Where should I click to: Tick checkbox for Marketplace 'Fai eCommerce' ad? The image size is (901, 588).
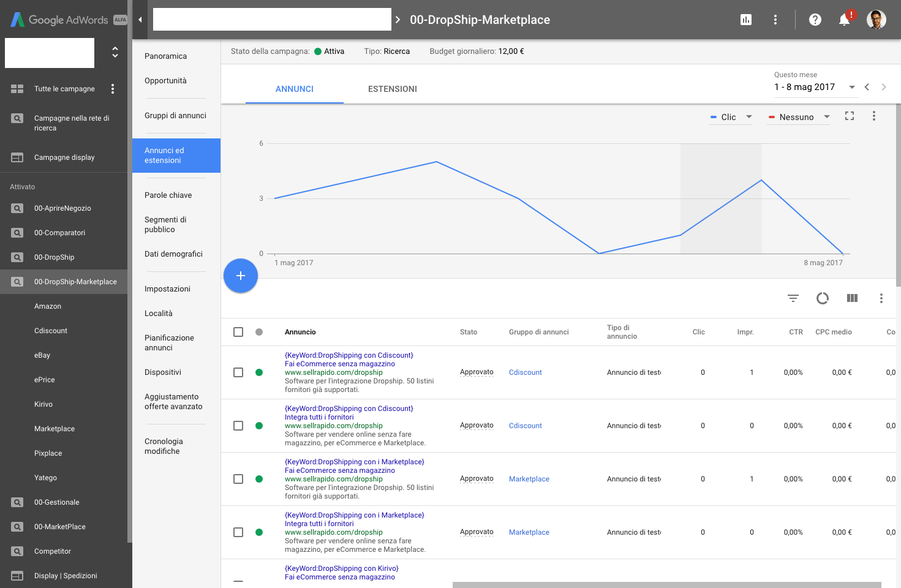[x=238, y=479]
